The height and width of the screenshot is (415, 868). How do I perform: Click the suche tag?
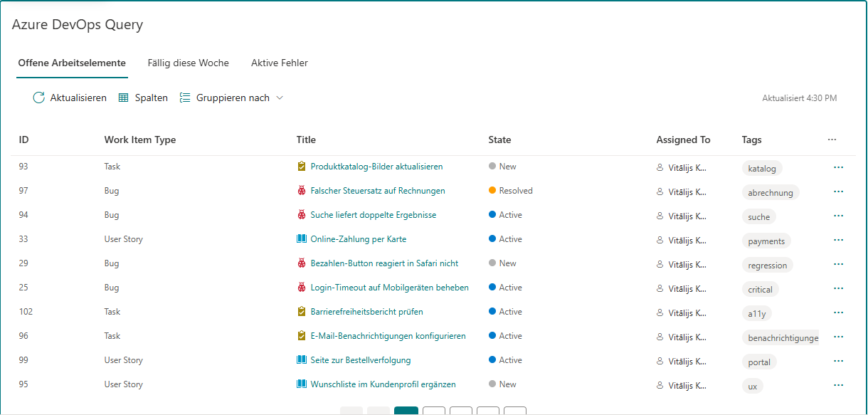click(x=758, y=217)
